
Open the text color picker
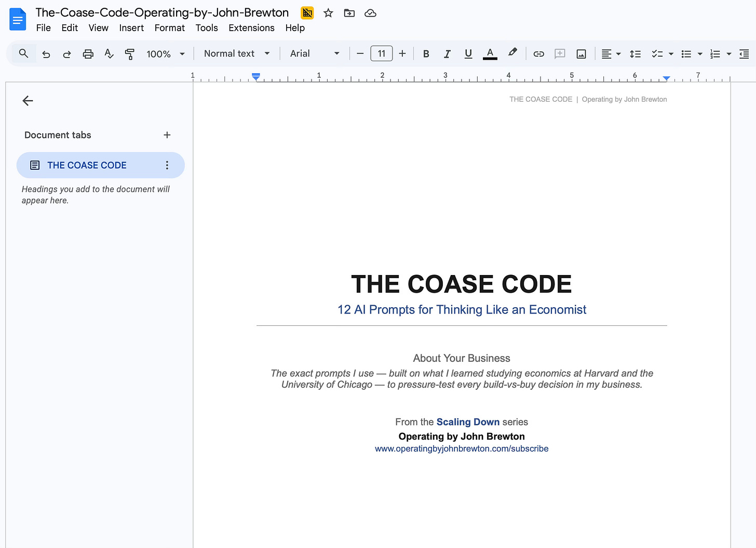point(490,53)
